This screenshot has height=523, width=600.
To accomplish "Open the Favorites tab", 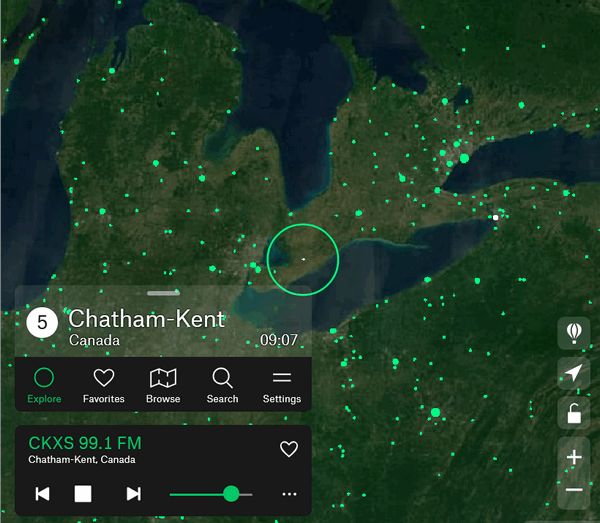I will click(x=104, y=385).
